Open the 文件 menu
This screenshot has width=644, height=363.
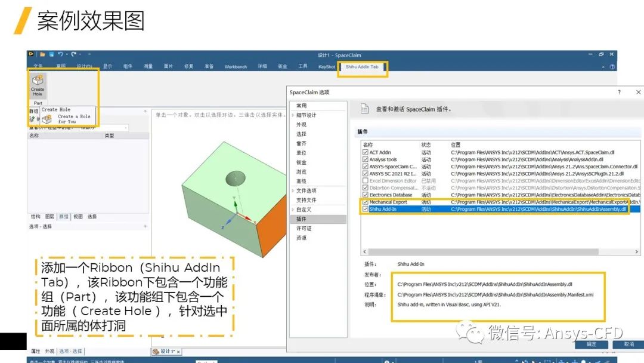pos(38,66)
